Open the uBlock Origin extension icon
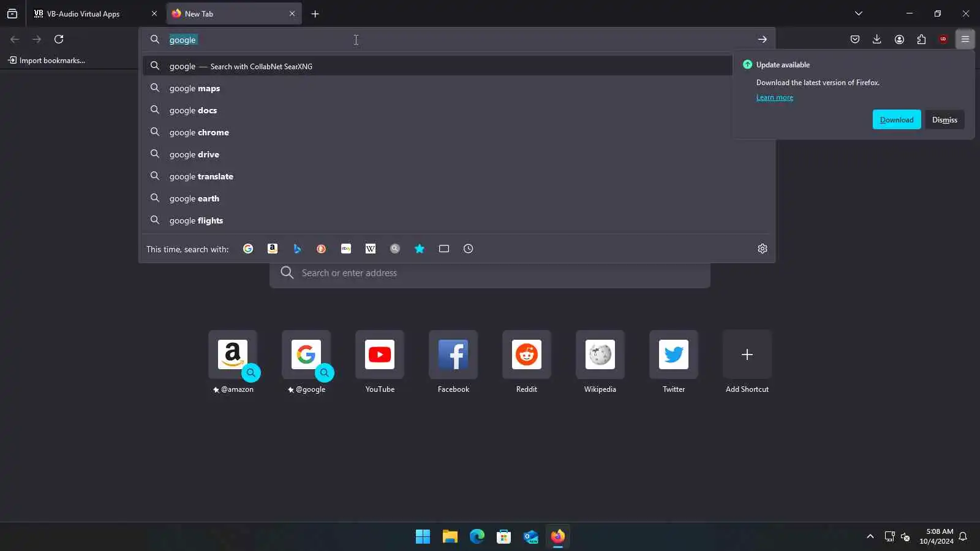This screenshot has height=551, width=980. (943, 39)
